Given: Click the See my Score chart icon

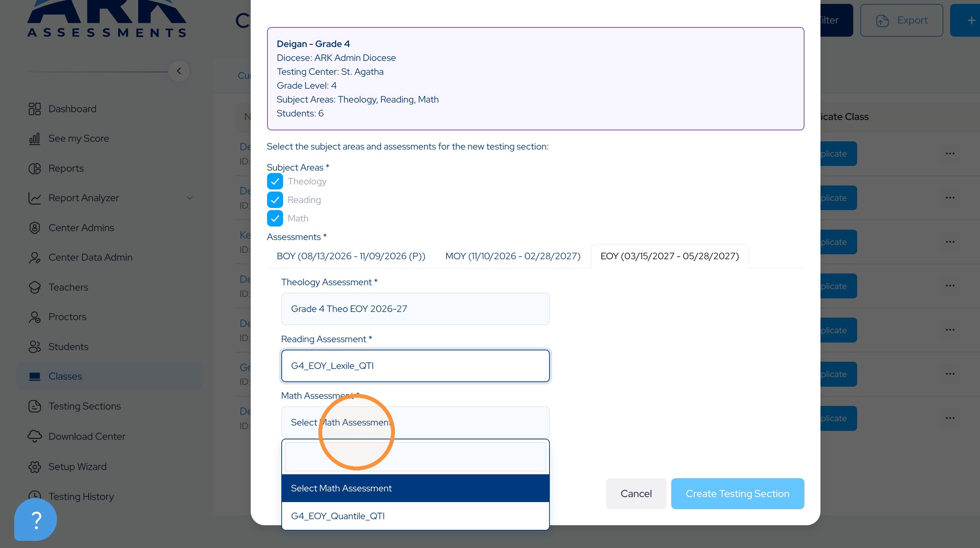Looking at the screenshot, I should [35, 139].
